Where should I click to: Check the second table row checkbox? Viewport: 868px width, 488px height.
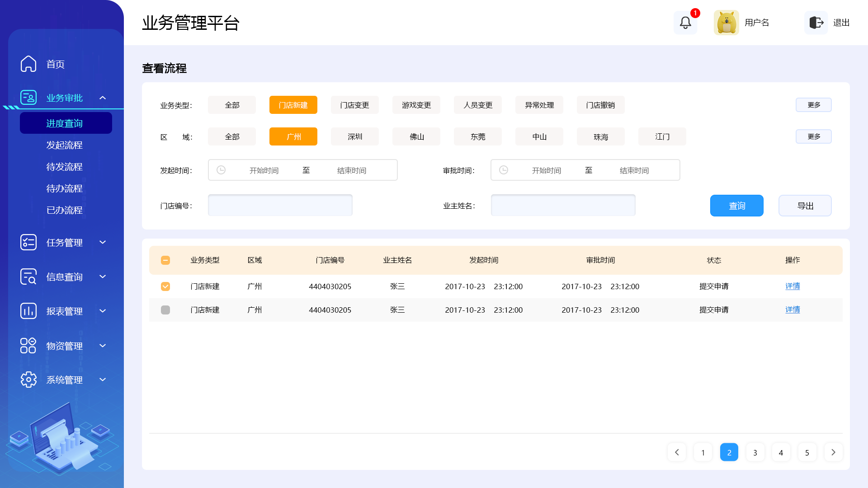pos(165,310)
